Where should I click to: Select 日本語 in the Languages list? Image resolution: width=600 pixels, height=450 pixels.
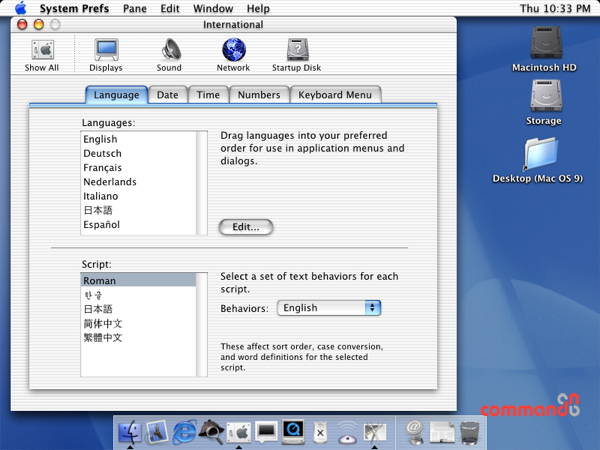click(139, 210)
